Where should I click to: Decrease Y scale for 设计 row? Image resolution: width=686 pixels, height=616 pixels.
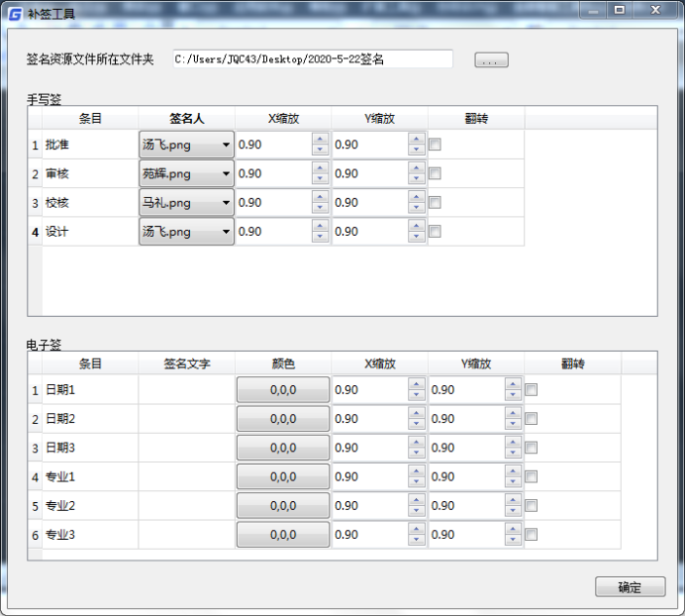tap(416, 238)
